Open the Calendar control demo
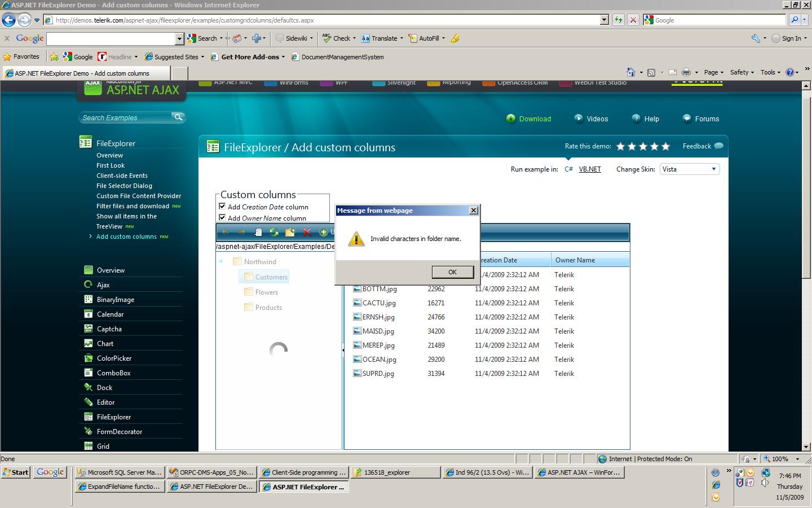This screenshot has width=812, height=508. 110,314
